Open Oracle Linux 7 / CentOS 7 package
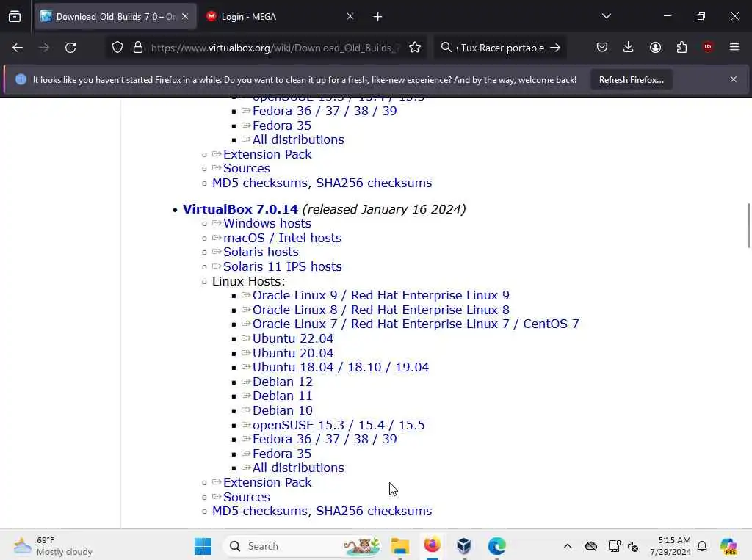752x560 pixels. point(416,324)
